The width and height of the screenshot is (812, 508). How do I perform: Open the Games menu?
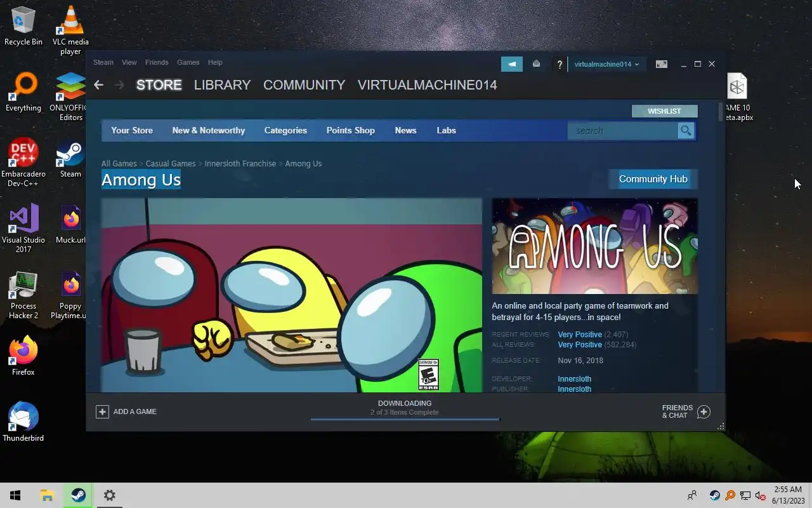tap(188, 62)
